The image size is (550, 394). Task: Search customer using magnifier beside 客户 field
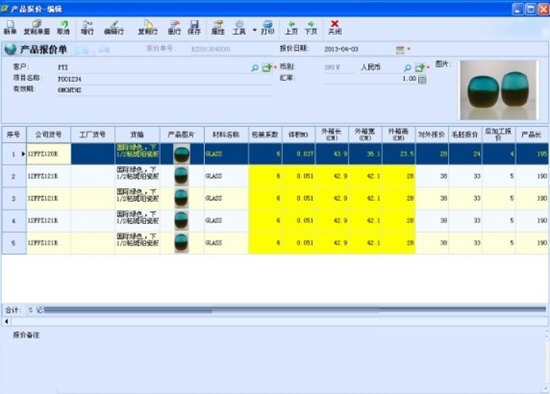tap(255, 68)
